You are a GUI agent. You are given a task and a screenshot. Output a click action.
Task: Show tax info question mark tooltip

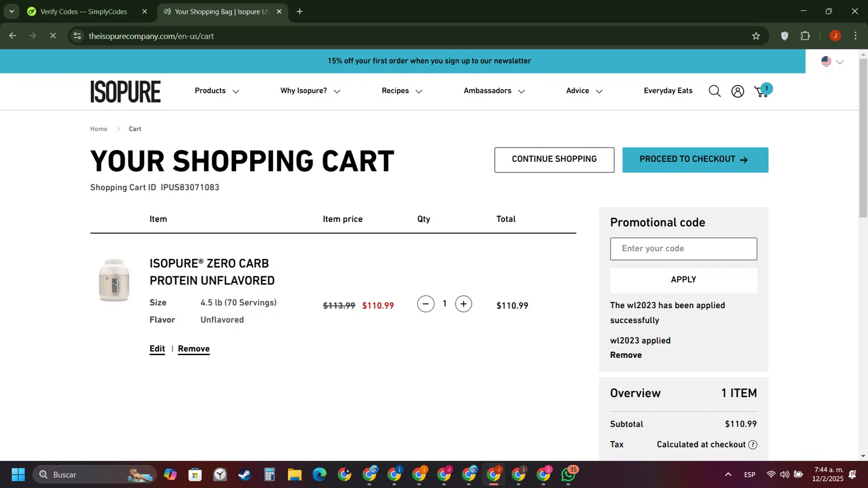[x=753, y=445]
